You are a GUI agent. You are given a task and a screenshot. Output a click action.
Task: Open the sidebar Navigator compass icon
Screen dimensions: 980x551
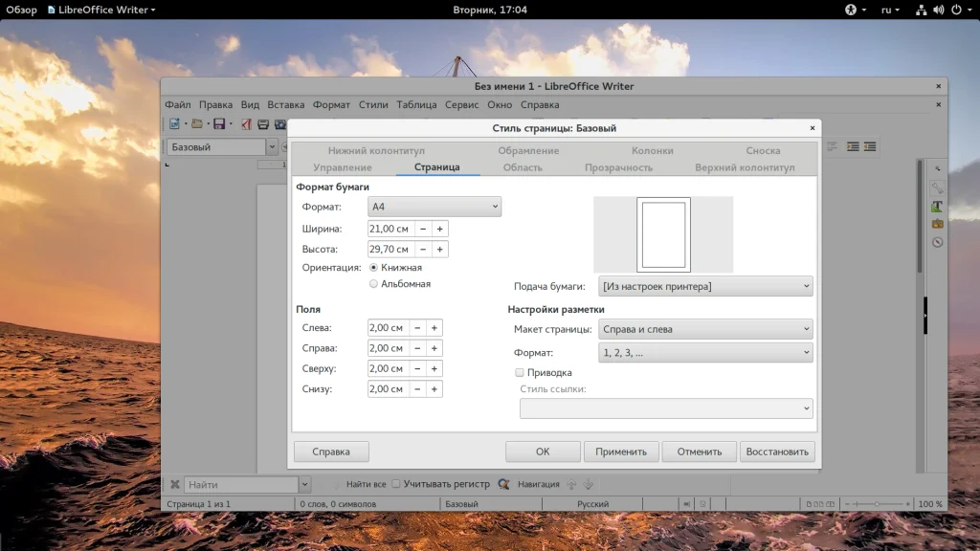click(x=938, y=242)
